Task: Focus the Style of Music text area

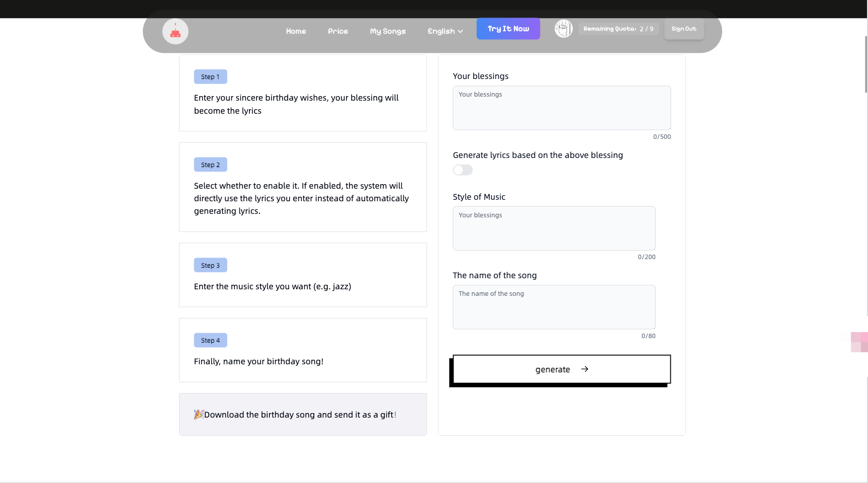Action: point(554,228)
